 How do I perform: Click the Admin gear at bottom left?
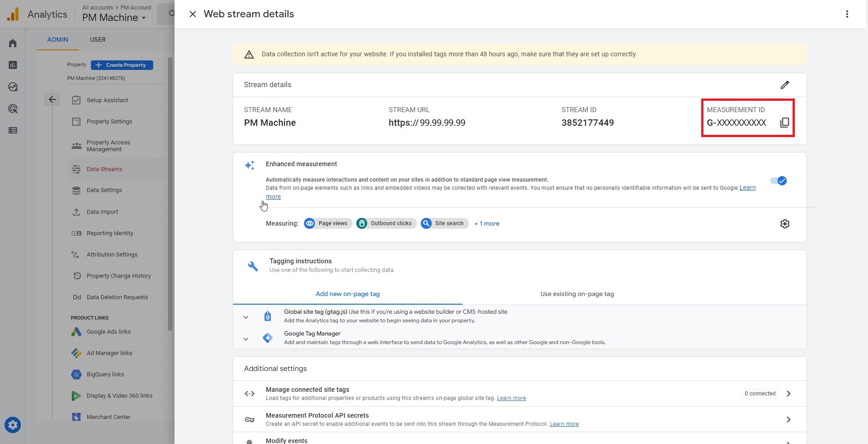[x=13, y=425]
